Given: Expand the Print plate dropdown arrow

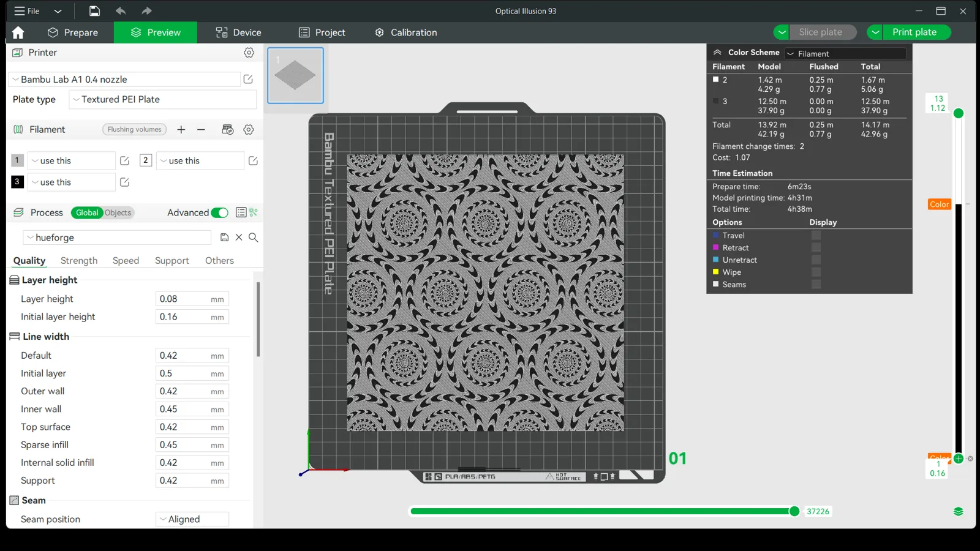Looking at the screenshot, I should point(875,32).
